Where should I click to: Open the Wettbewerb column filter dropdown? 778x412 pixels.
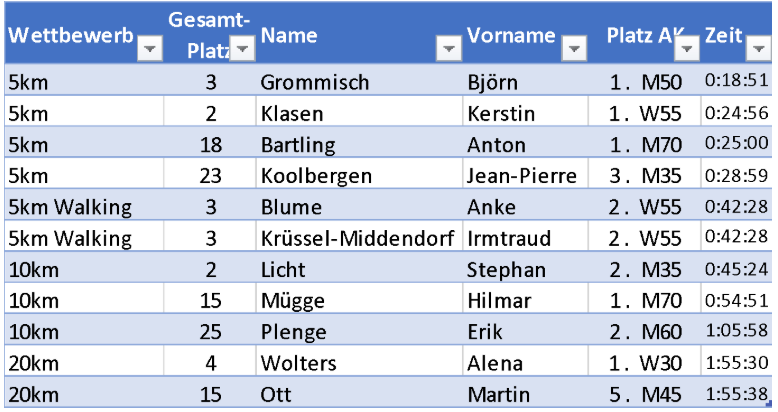click(149, 49)
